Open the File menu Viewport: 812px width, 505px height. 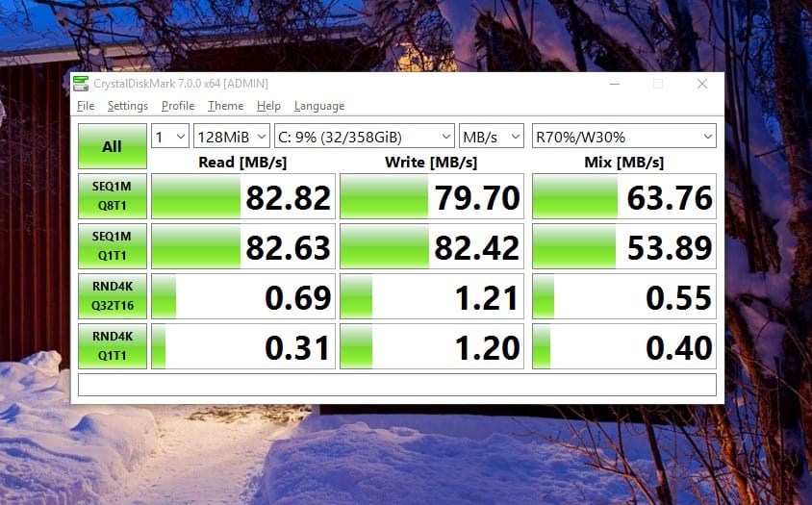[x=86, y=106]
